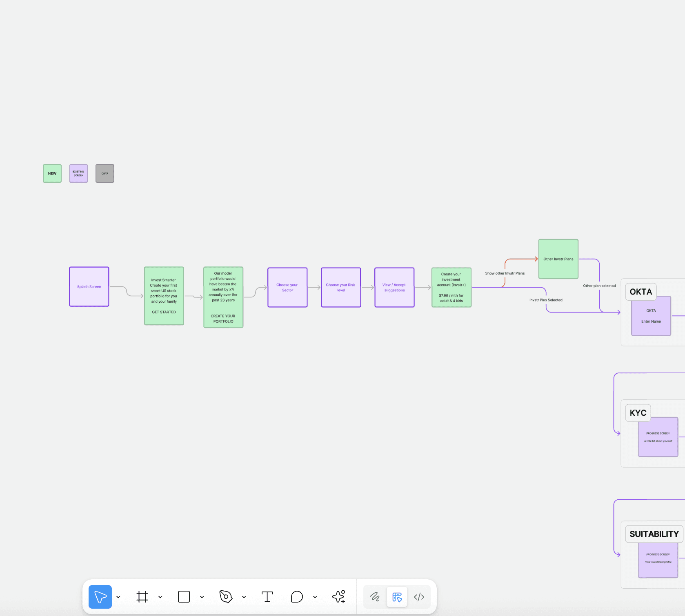Select the Rectangle shape tool
Screen dimensions: 685x616
coord(184,597)
